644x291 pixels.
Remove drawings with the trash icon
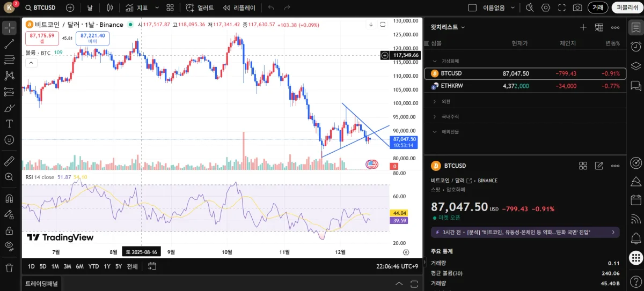(9, 267)
